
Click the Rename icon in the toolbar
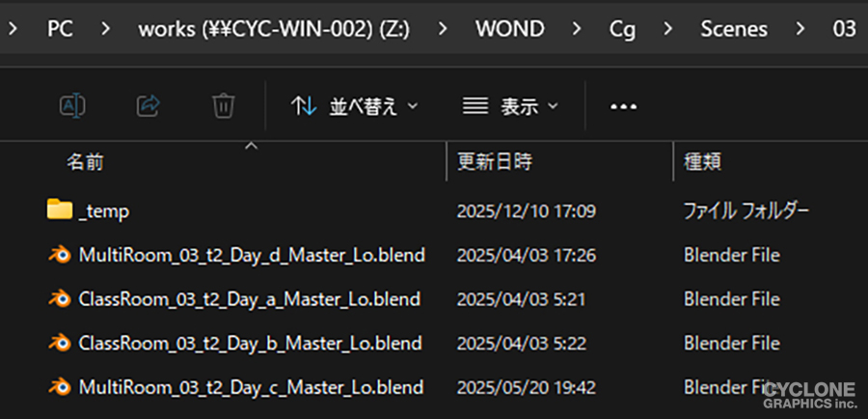(72, 105)
